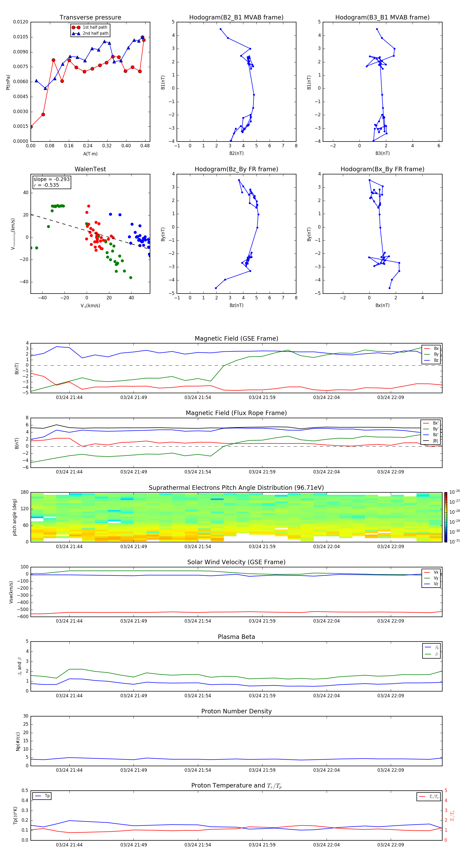
Task: Click the 'Np(#/cc)' y-axis label
Action: pyautogui.click(x=18, y=741)
